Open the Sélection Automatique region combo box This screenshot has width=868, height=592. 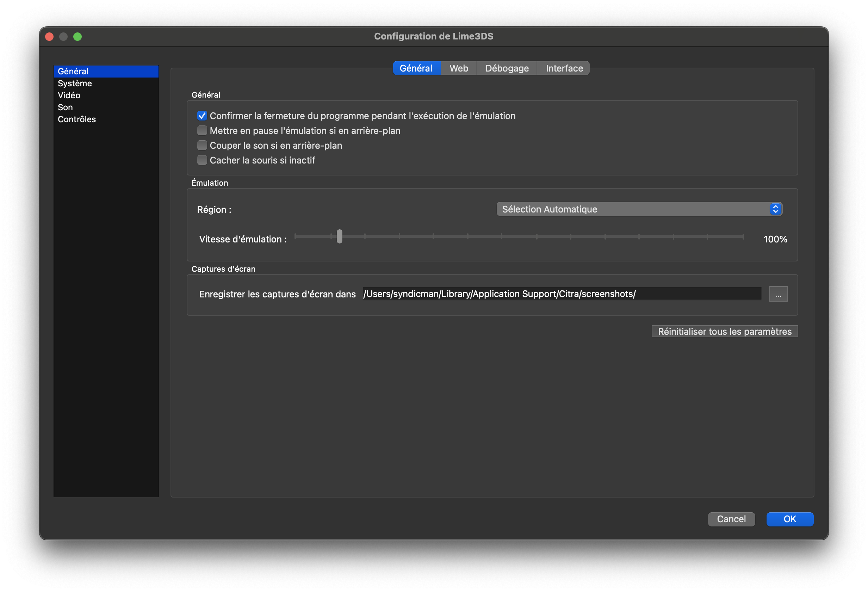635,209
